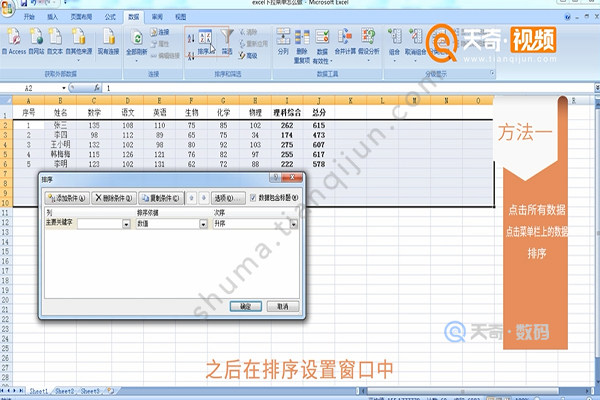Click the Ungroup (取消组合) icon
600x400 pixels.
pos(416,37)
